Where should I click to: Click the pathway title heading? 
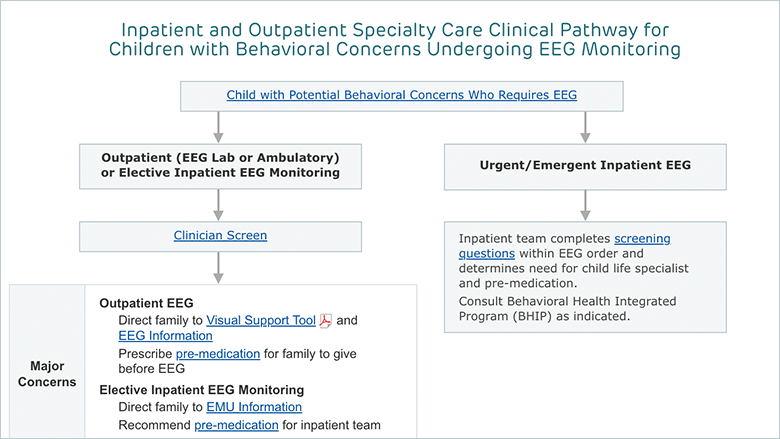[x=395, y=40]
